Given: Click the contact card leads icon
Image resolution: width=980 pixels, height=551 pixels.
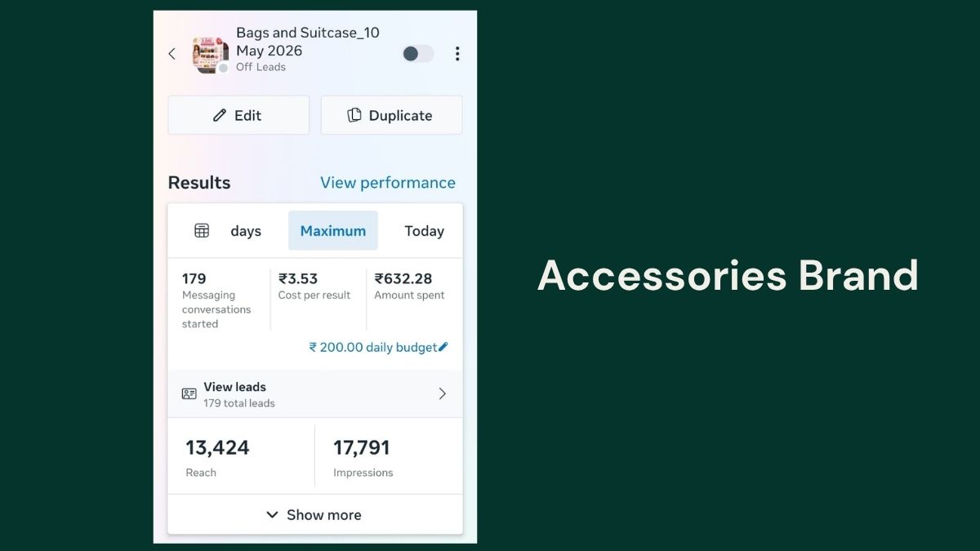Looking at the screenshot, I should pos(189,394).
